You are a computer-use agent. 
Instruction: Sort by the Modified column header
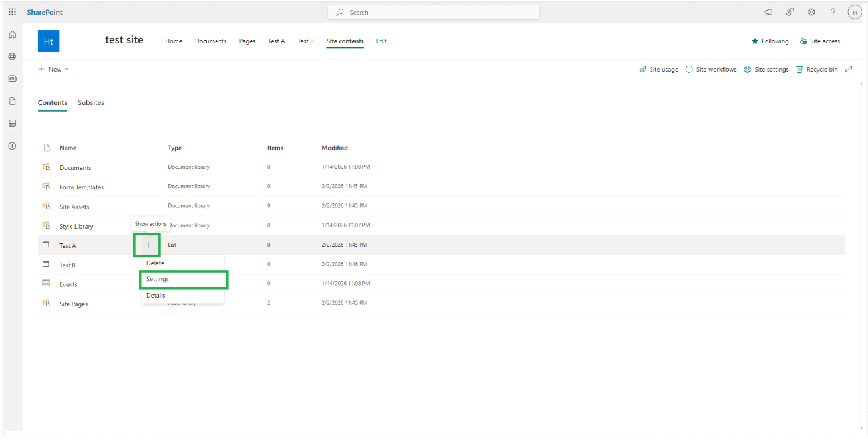pyautogui.click(x=335, y=148)
